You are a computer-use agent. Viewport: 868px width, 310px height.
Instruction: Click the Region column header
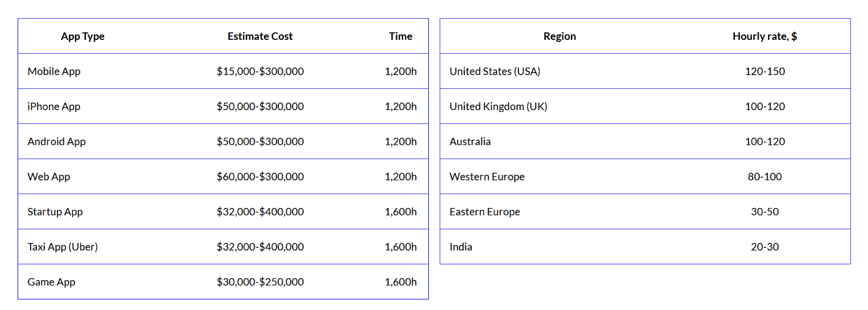560,36
